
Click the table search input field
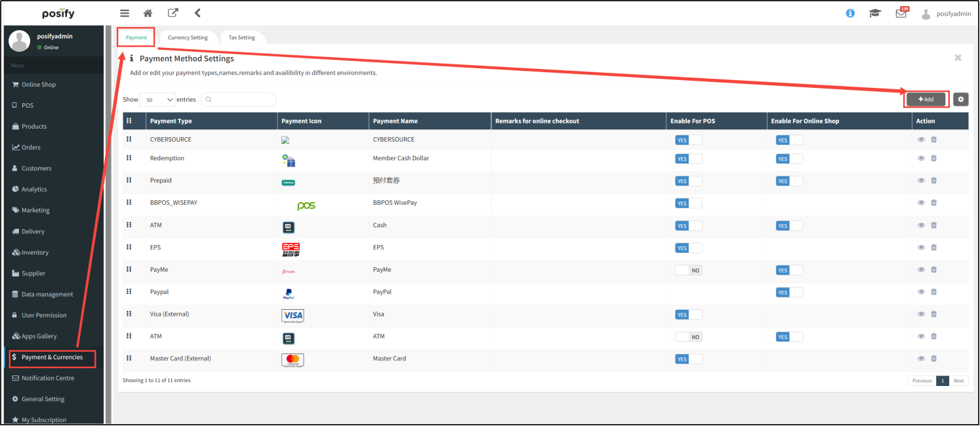click(239, 100)
